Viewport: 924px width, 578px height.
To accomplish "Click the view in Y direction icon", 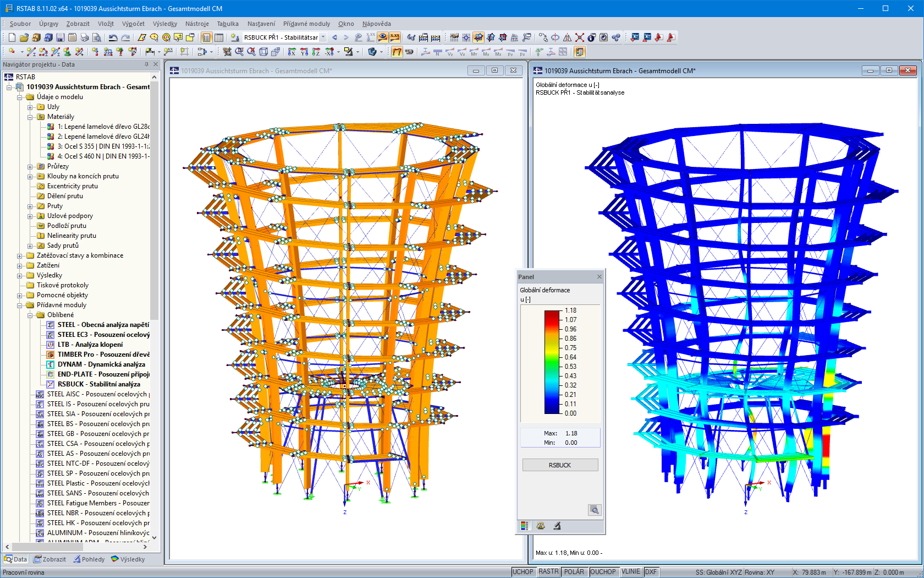I will 304,52.
